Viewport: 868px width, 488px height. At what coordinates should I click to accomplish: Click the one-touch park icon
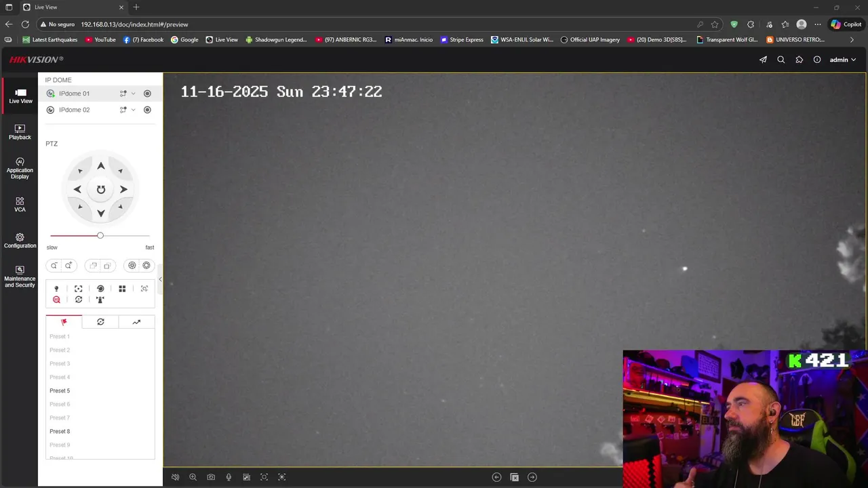[x=100, y=300]
